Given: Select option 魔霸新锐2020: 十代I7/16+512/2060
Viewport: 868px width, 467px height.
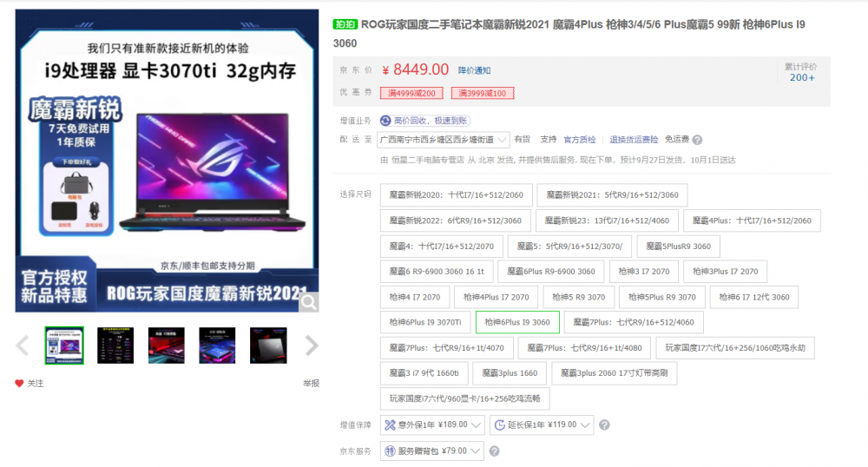Looking at the screenshot, I should 457,194.
